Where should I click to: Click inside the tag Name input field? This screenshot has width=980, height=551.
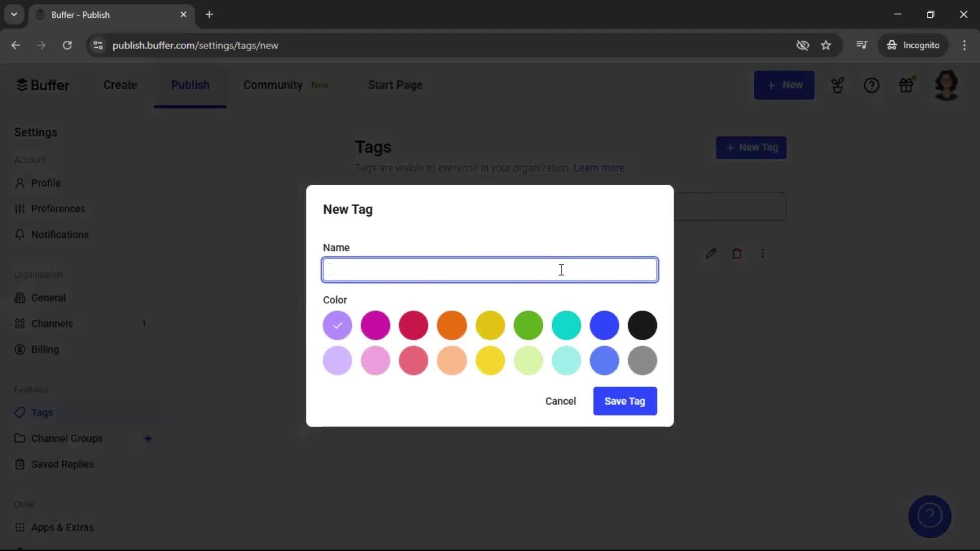[x=489, y=269]
